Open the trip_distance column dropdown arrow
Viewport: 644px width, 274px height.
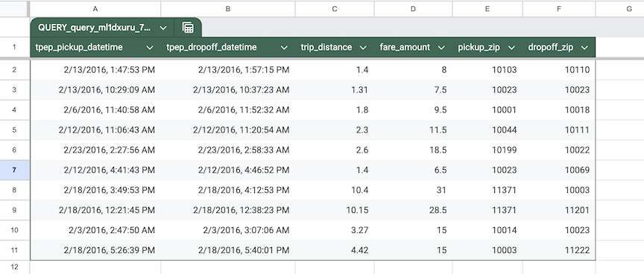(363, 48)
